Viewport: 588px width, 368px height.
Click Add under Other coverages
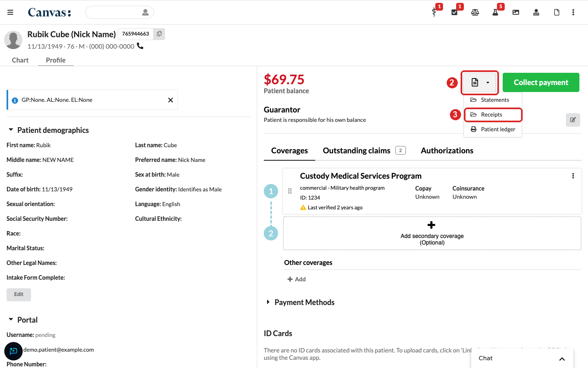click(296, 279)
